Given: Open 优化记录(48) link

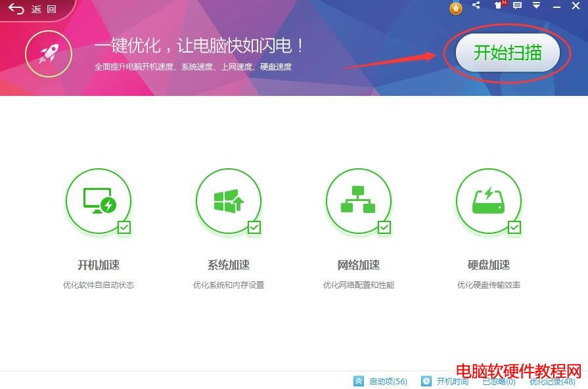Looking at the screenshot, I should click(x=552, y=382).
